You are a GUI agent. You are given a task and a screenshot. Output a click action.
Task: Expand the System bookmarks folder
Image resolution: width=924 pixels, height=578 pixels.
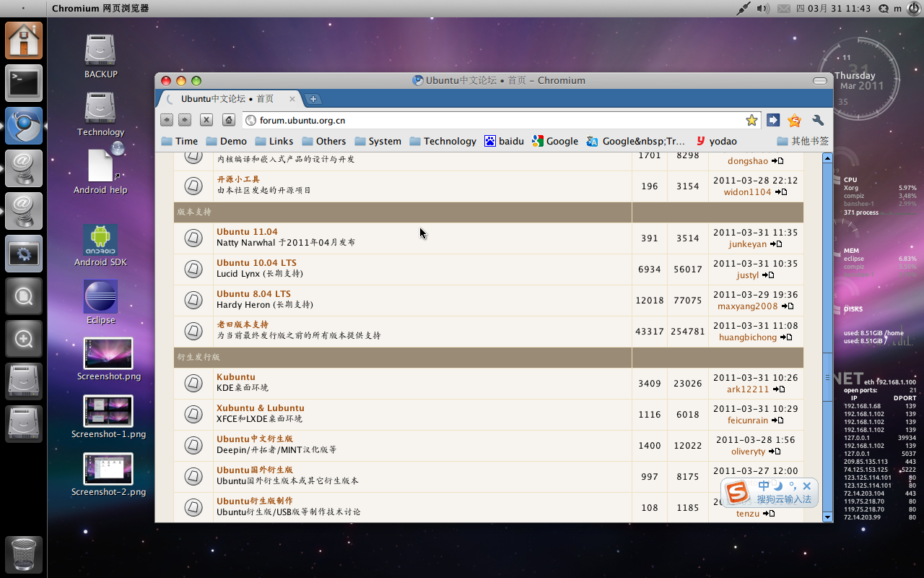tap(378, 141)
